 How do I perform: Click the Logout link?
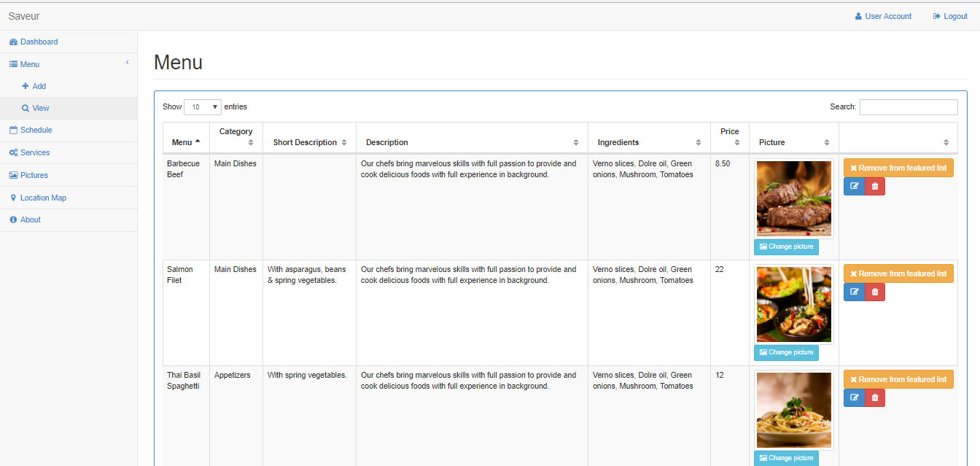pos(950,16)
